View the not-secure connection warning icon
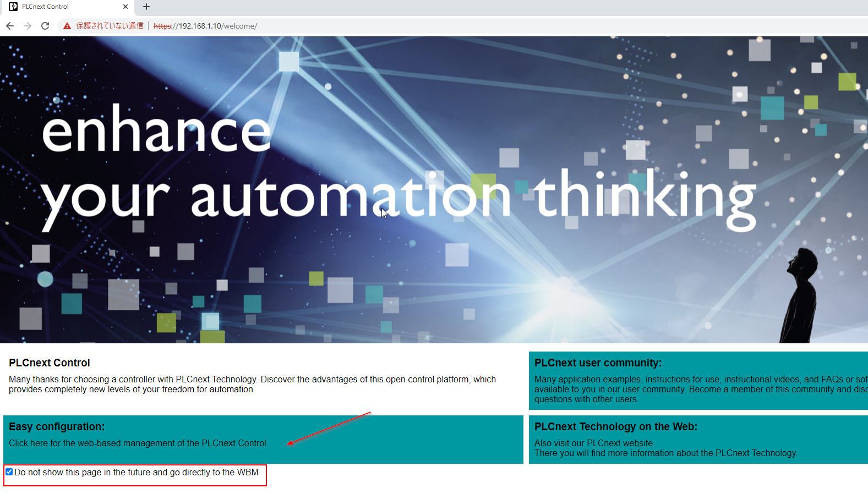 (x=67, y=26)
